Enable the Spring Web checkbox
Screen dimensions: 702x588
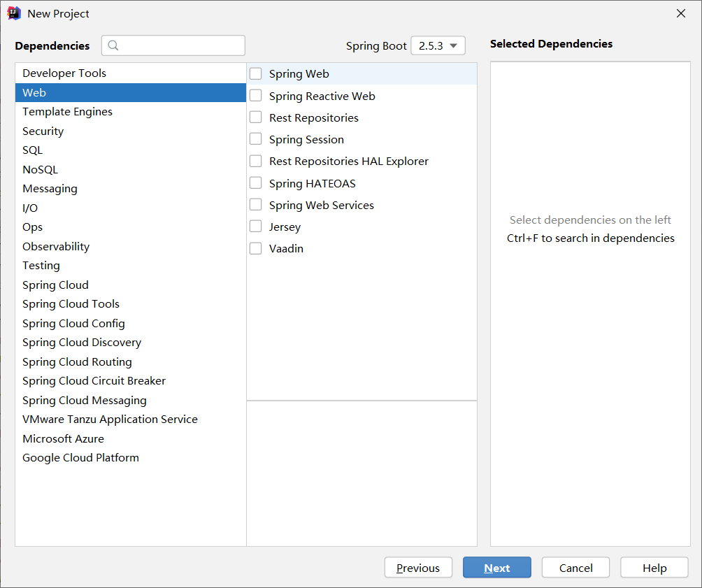point(256,74)
